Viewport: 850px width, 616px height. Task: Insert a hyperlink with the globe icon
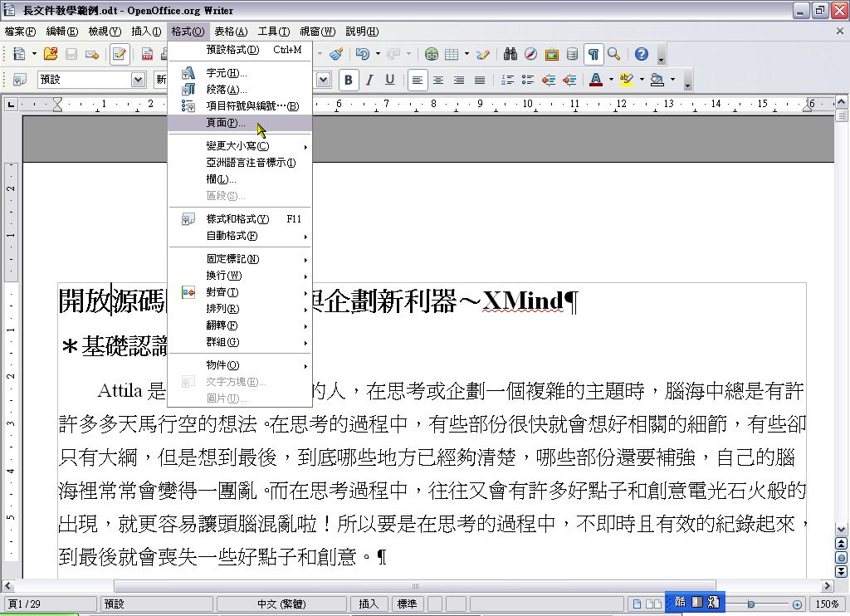click(x=432, y=54)
